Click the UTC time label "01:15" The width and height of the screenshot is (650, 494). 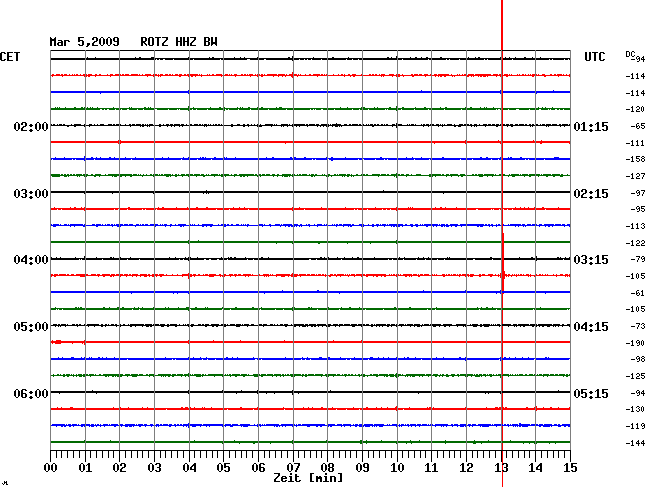tap(591, 126)
